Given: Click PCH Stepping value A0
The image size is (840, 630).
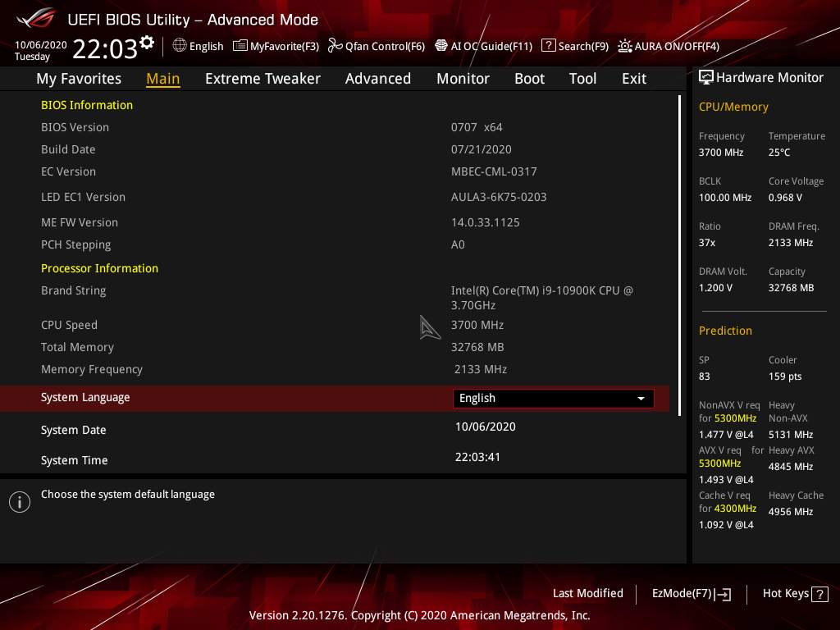Looking at the screenshot, I should point(458,244).
